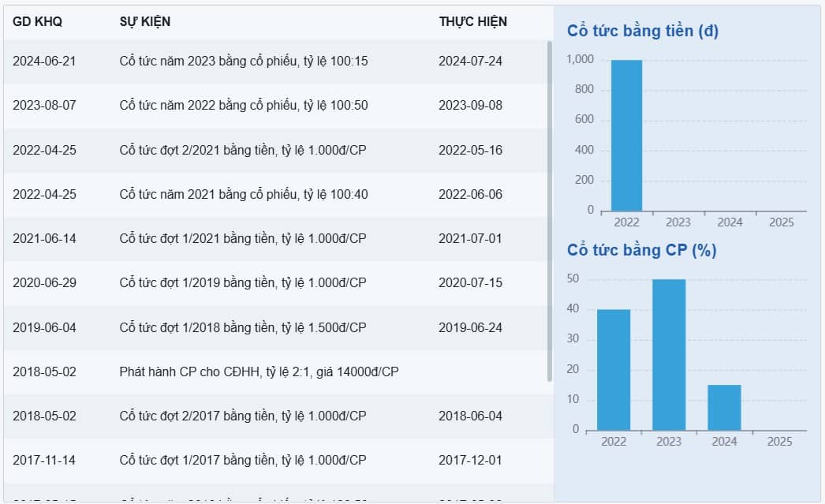Click the event 'Cổ tức đợt 2/2021 bằng tiền'
The width and height of the screenshot is (825, 504).
point(242,151)
